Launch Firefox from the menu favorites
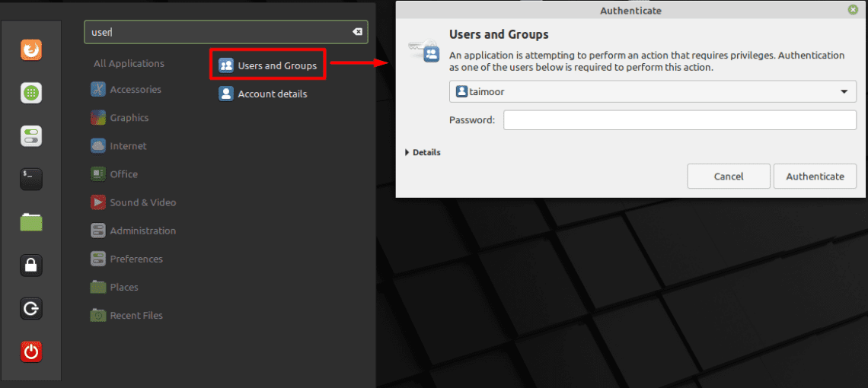 point(31,49)
